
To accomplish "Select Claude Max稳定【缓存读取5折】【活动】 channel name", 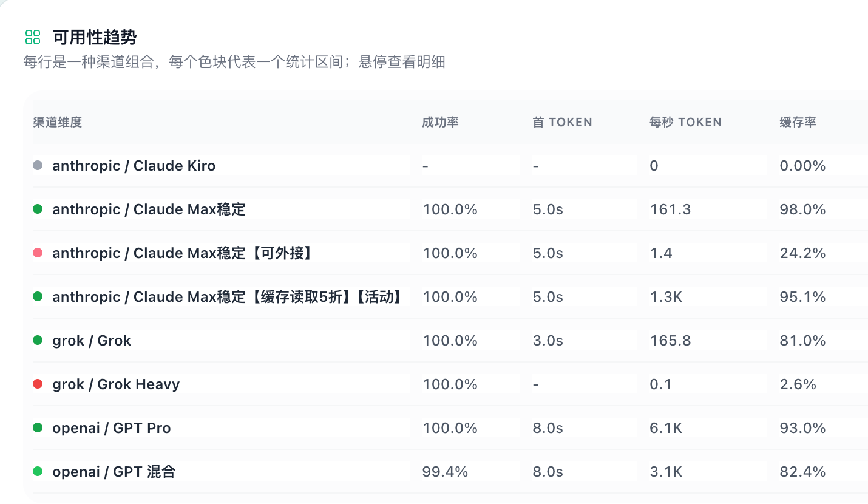I will 228,297.
